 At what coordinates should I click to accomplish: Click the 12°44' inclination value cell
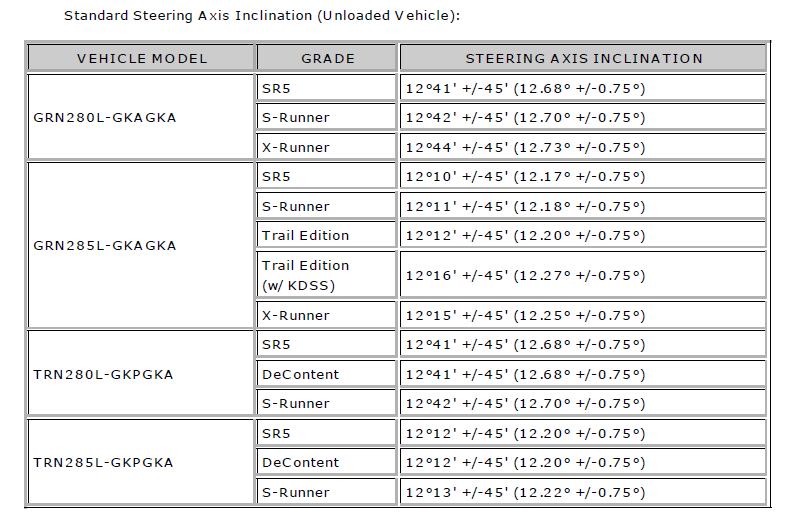[583, 147]
